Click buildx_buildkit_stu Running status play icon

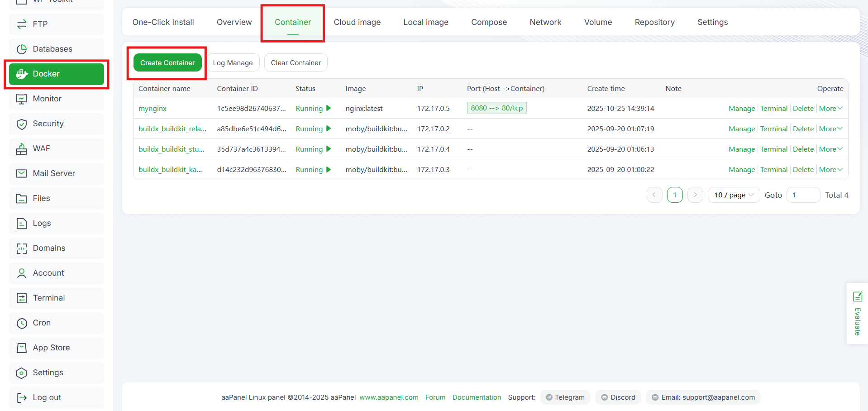[329, 149]
